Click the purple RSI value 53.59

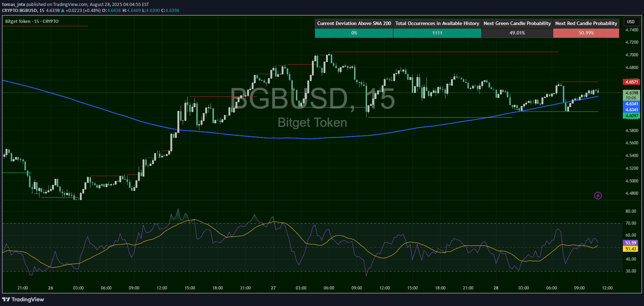tap(630, 243)
